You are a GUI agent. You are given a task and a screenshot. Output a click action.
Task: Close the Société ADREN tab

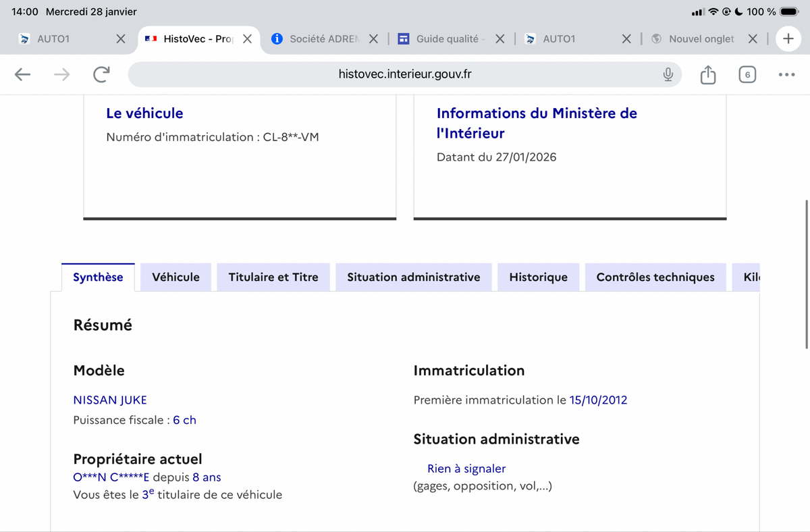click(373, 39)
